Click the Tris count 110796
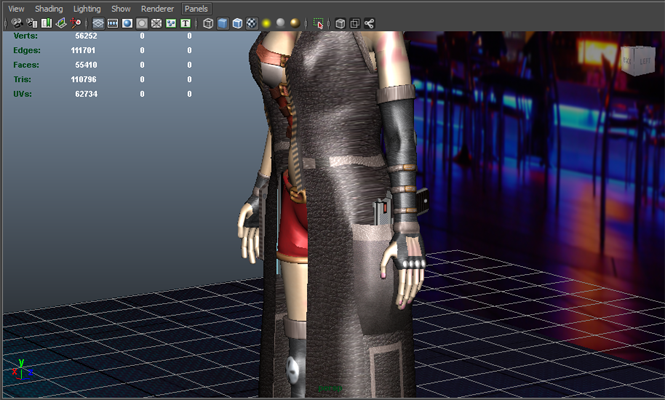The width and height of the screenshot is (665, 400). (x=84, y=79)
